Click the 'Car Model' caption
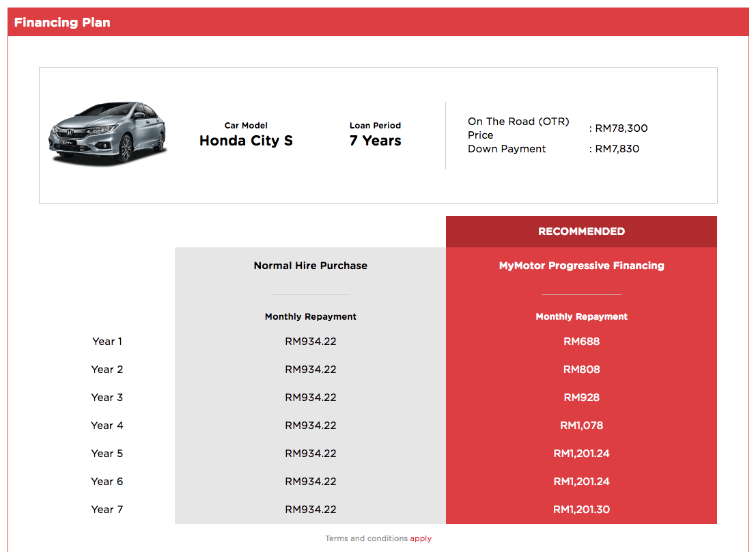The height and width of the screenshot is (552, 756). (x=246, y=126)
